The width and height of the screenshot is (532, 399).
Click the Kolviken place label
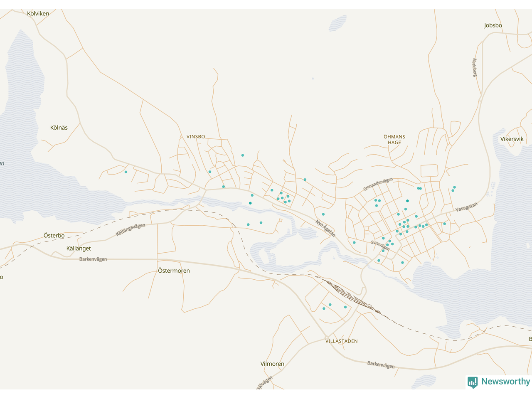(38, 14)
